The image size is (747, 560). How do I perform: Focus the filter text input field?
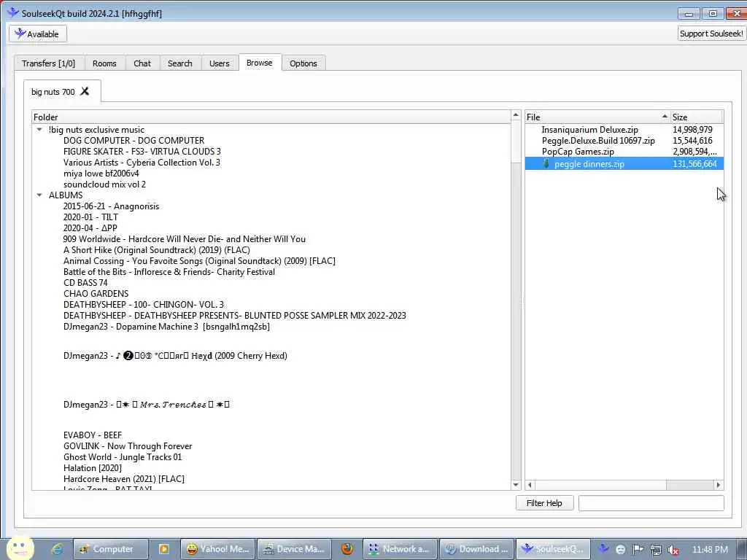tap(651, 503)
